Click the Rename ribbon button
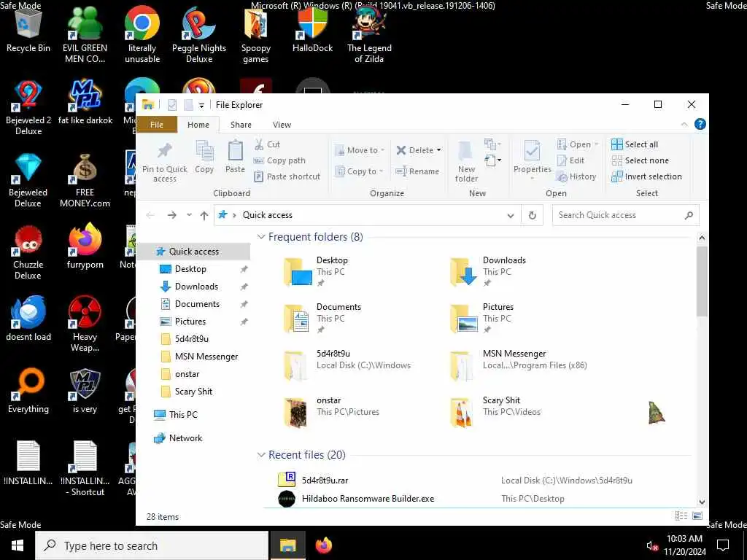This screenshot has height=560, width=747. point(418,171)
